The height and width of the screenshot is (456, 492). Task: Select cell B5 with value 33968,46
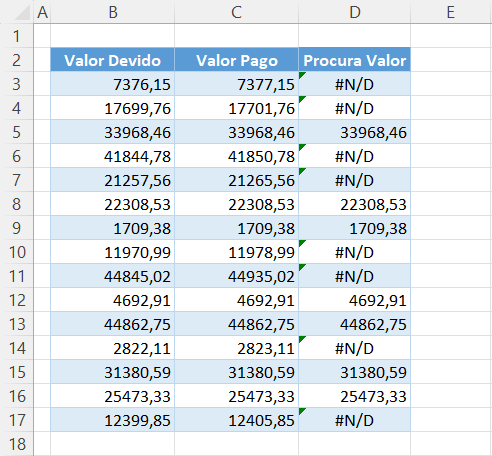(x=113, y=132)
